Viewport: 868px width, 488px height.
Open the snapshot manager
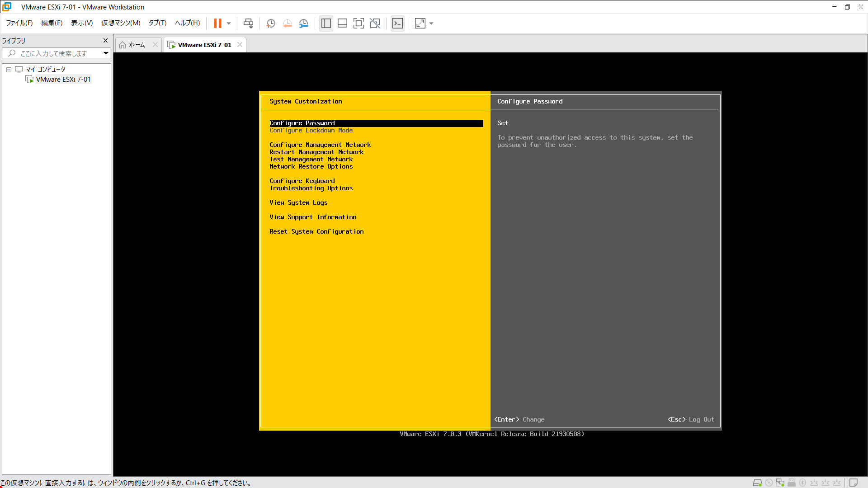(x=304, y=23)
